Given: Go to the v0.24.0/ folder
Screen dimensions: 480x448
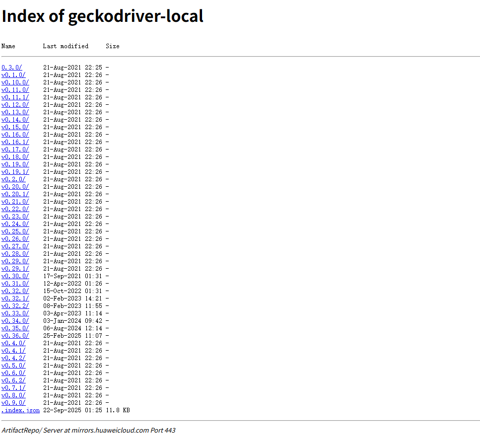Looking at the screenshot, I should (x=15, y=224).
